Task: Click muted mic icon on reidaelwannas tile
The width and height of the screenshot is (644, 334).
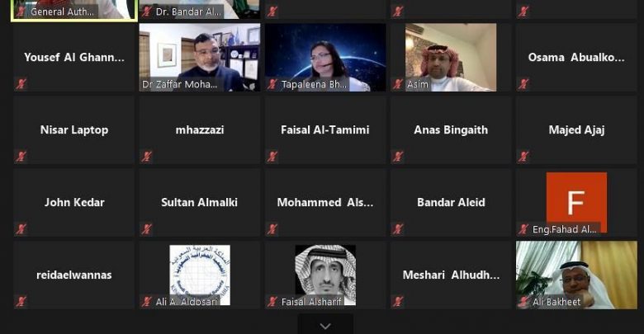Action: point(21,302)
